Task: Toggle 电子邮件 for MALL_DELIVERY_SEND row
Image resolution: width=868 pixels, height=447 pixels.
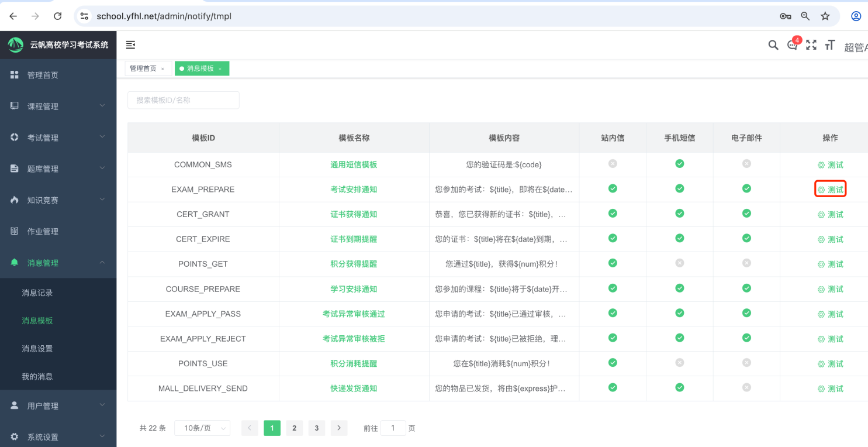Action: [746, 387]
